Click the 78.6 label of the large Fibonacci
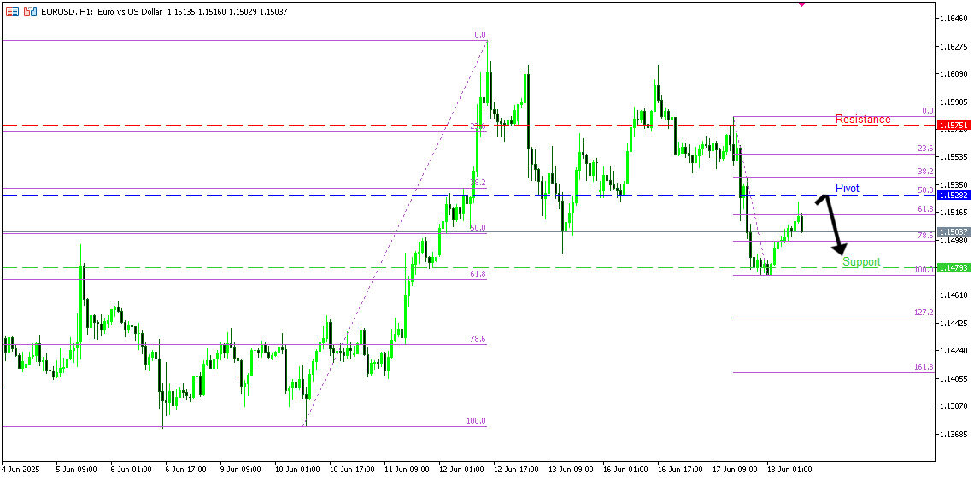 pos(477,339)
